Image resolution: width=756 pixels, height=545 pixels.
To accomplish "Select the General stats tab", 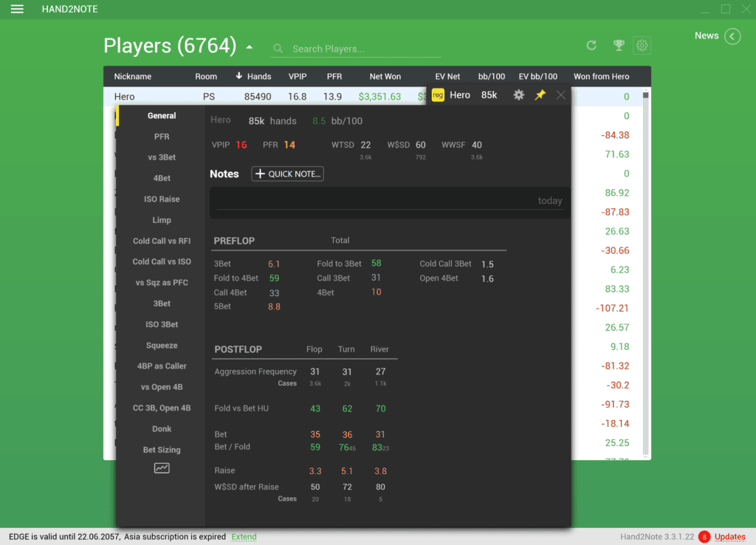I will pos(162,116).
